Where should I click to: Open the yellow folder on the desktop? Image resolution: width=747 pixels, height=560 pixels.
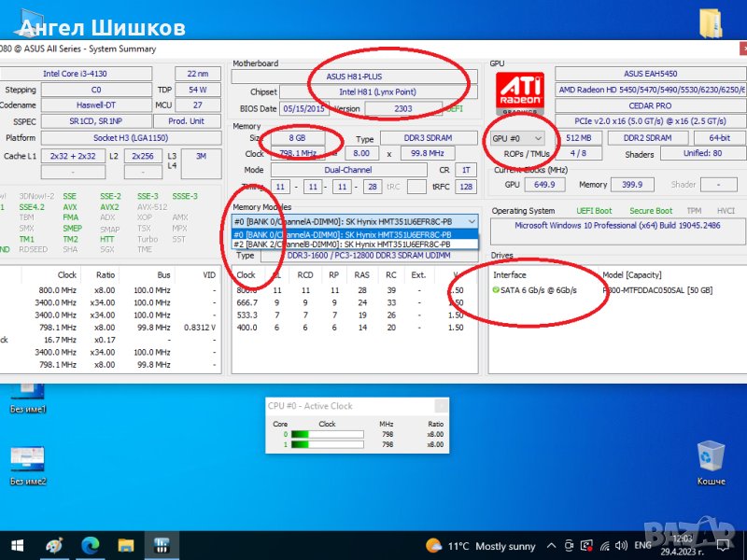click(x=711, y=21)
